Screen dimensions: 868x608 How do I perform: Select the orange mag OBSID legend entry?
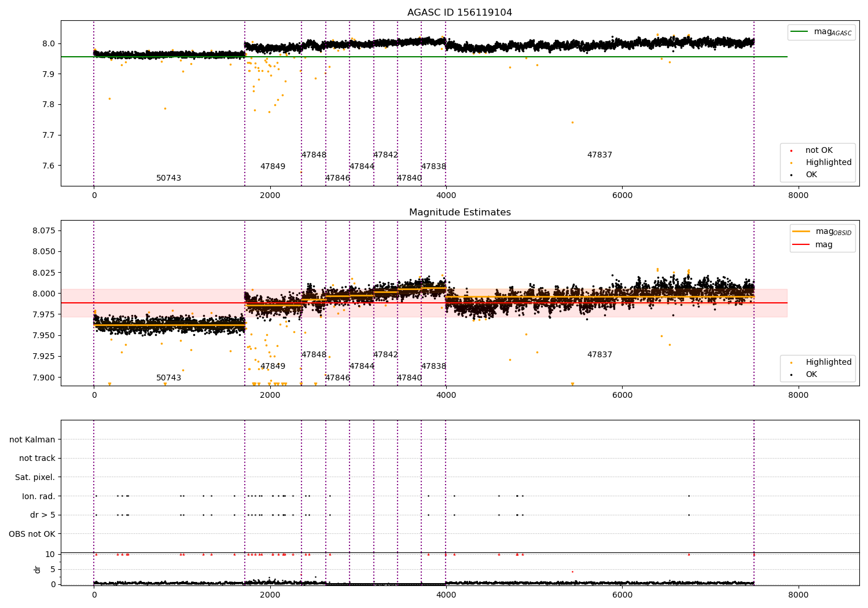822,232
